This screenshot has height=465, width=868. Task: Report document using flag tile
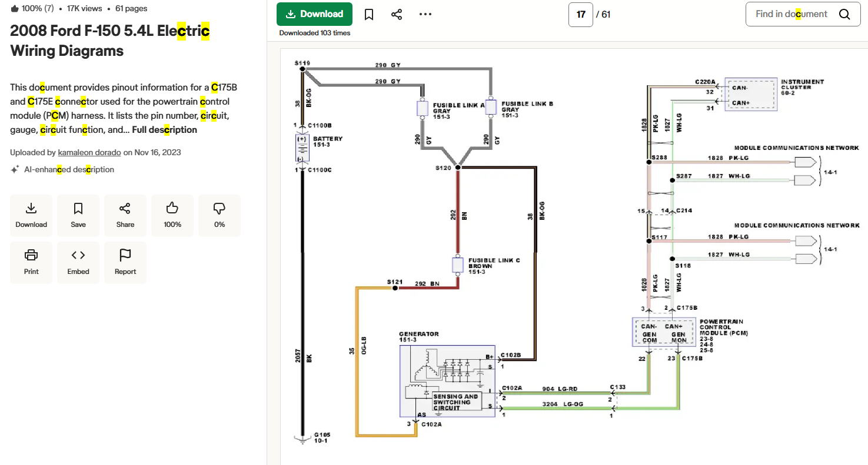coord(125,263)
